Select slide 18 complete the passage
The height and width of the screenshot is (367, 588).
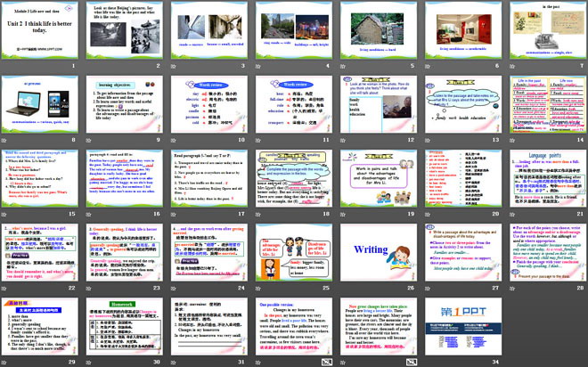(x=294, y=178)
